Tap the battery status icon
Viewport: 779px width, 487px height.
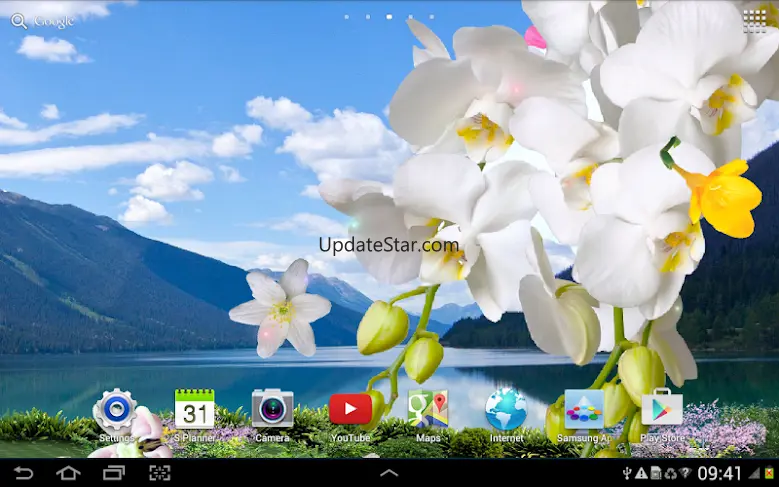[x=770, y=473]
